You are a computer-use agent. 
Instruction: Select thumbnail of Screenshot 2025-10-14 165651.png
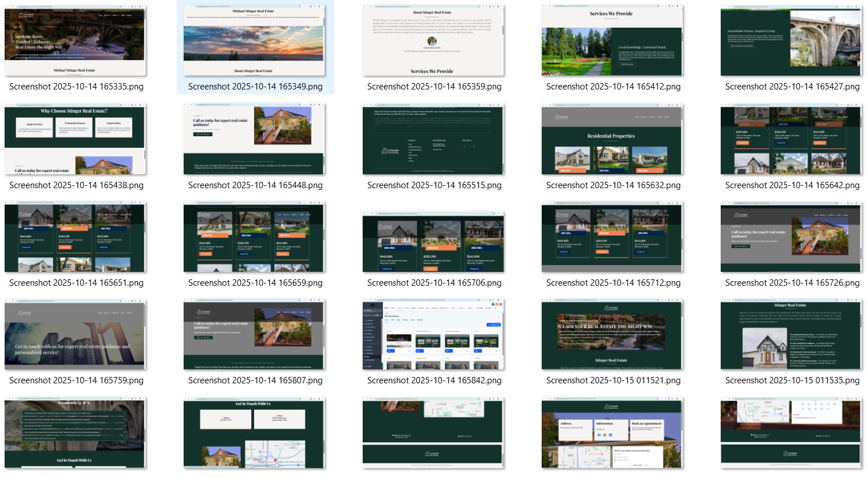[x=75, y=237]
